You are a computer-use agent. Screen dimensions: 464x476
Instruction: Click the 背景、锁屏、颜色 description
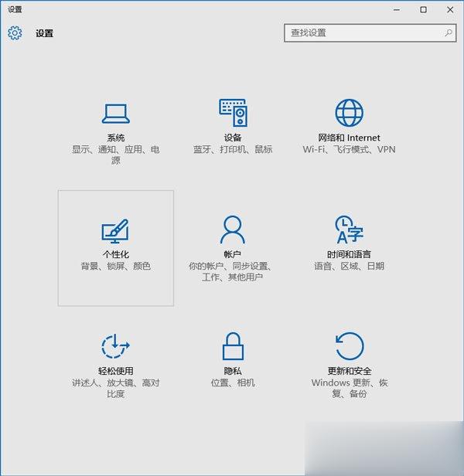pyautogui.click(x=116, y=266)
